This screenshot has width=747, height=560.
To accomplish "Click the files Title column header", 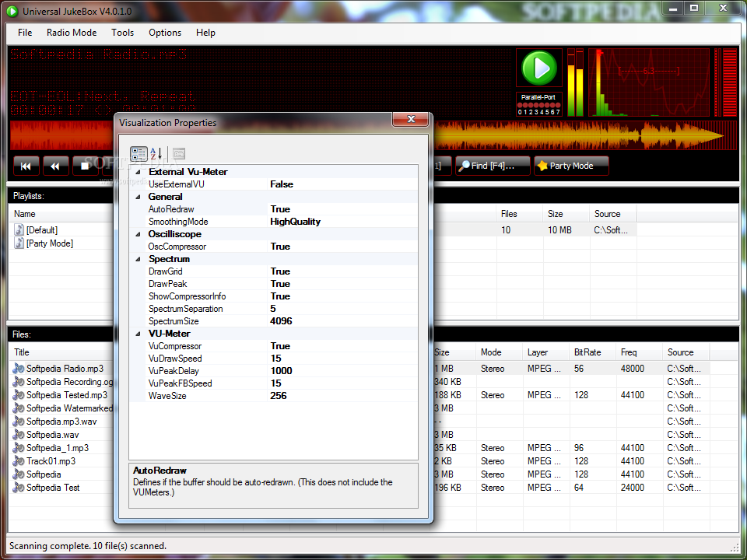I will 62,352.
